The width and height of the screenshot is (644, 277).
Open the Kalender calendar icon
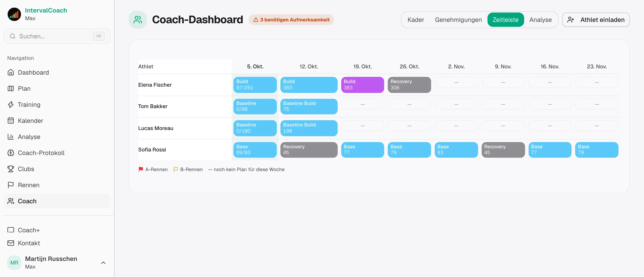[11, 121]
